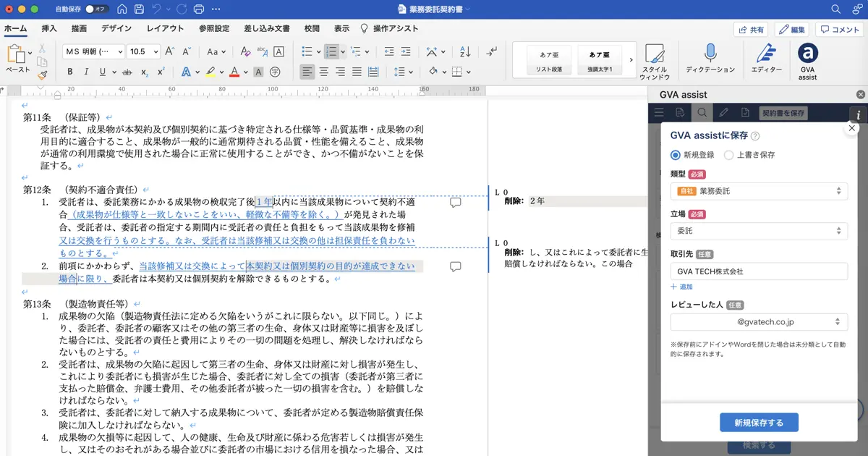Open the 参照設定 ribbon tab
The height and width of the screenshot is (456, 868).
(214, 29)
